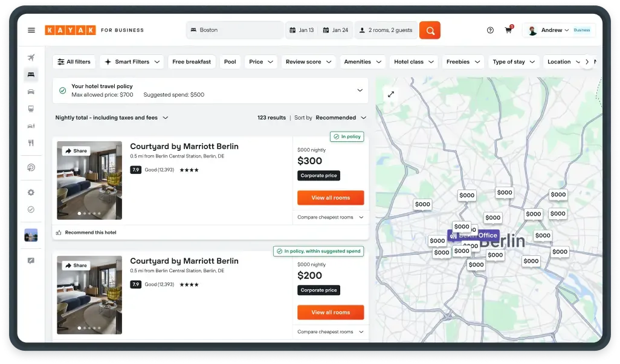
Task: Open the sidebar settings gear icon
Action: 31,193
